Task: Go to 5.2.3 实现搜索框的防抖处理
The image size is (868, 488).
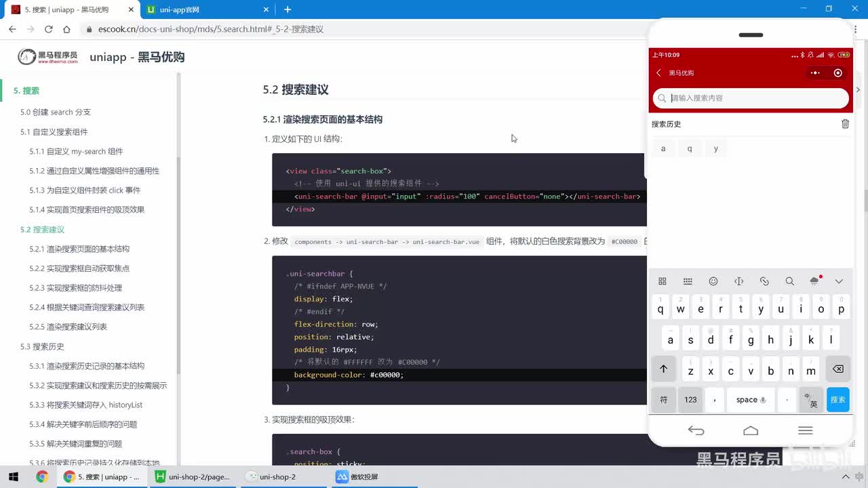Action: pos(76,288)
